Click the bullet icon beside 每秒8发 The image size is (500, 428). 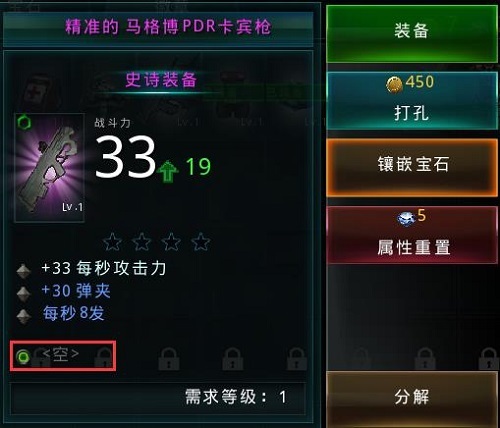pyautogui.click(x=24, y=317)
